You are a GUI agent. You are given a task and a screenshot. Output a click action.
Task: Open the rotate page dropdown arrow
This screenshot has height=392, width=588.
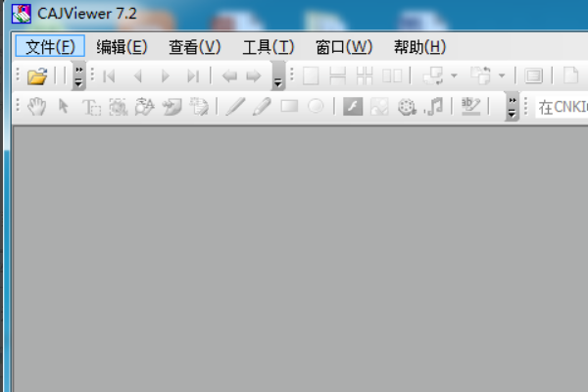click(x=502, y=76)
